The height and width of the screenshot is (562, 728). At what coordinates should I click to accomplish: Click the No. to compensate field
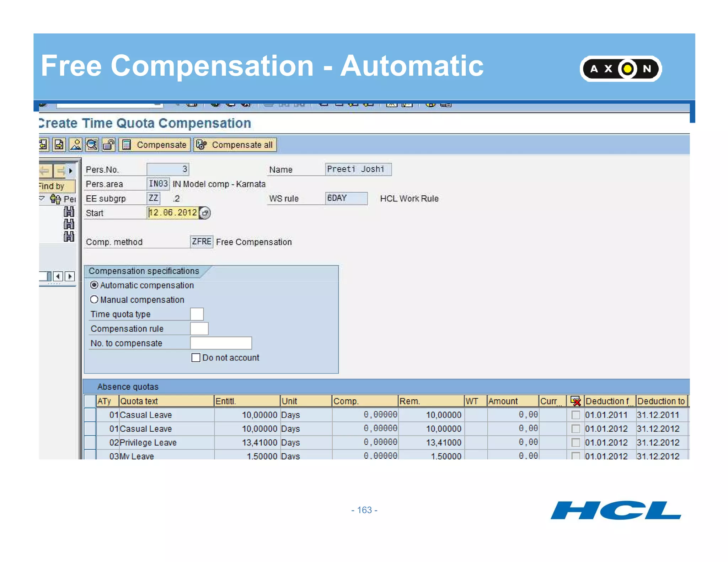tap(221, 343)
